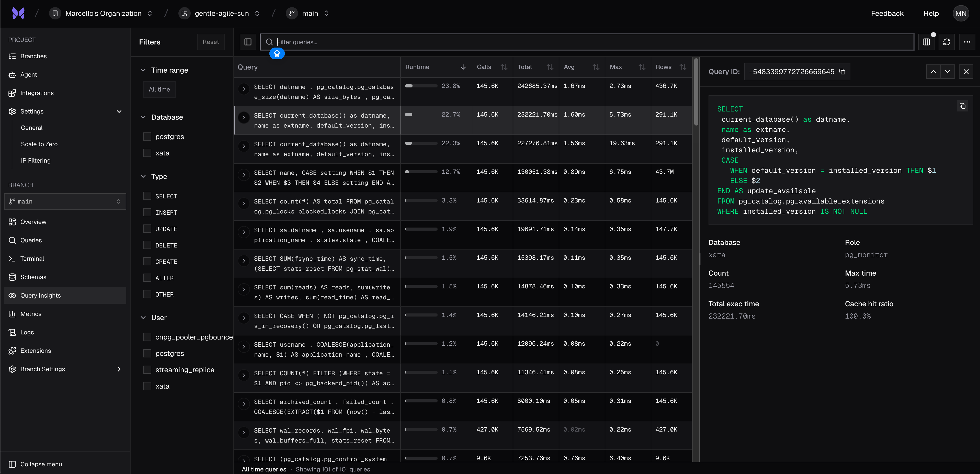
Task: Expand the SELECT count(*) pg_locks query row
Action: coord(244,204)
